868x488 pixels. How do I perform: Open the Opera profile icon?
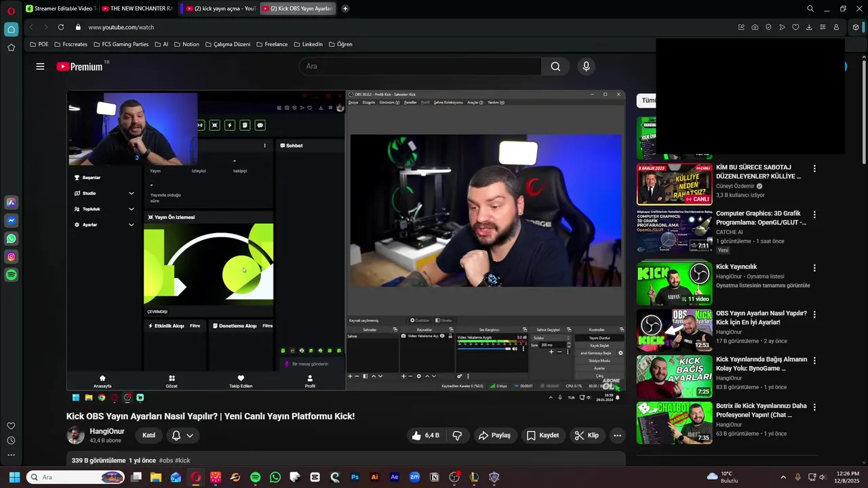(x=836, y=27)
